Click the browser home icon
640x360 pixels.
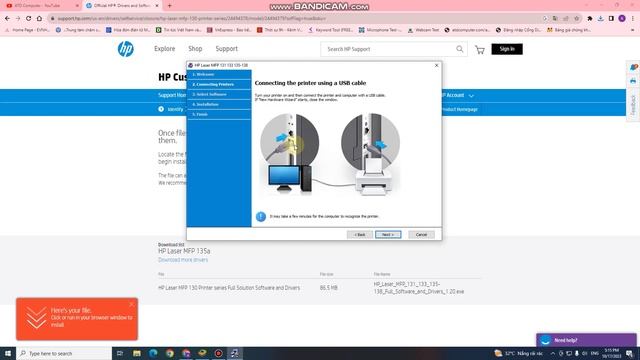[x=39, y=18]
